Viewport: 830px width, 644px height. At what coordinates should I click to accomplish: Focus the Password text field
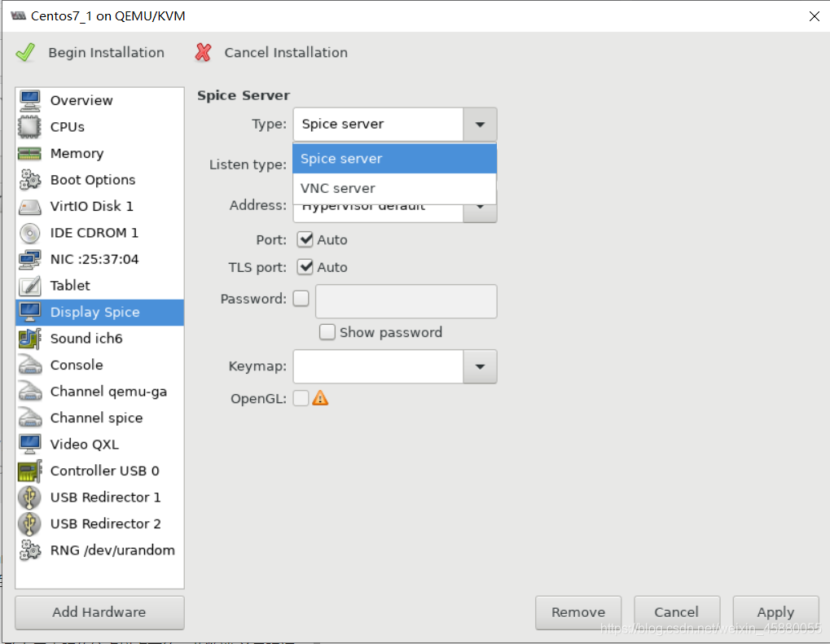(x=406, y=301)
